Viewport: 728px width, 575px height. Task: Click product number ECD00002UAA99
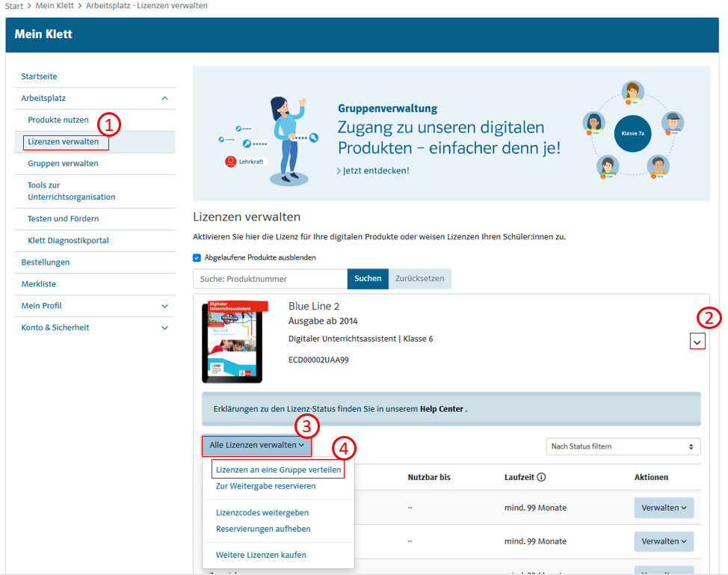318,360
